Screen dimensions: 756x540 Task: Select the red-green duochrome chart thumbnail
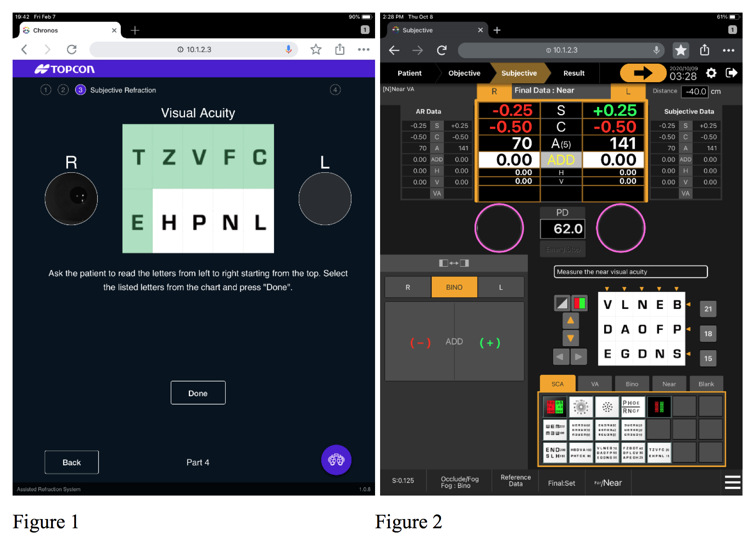point(555,406)
